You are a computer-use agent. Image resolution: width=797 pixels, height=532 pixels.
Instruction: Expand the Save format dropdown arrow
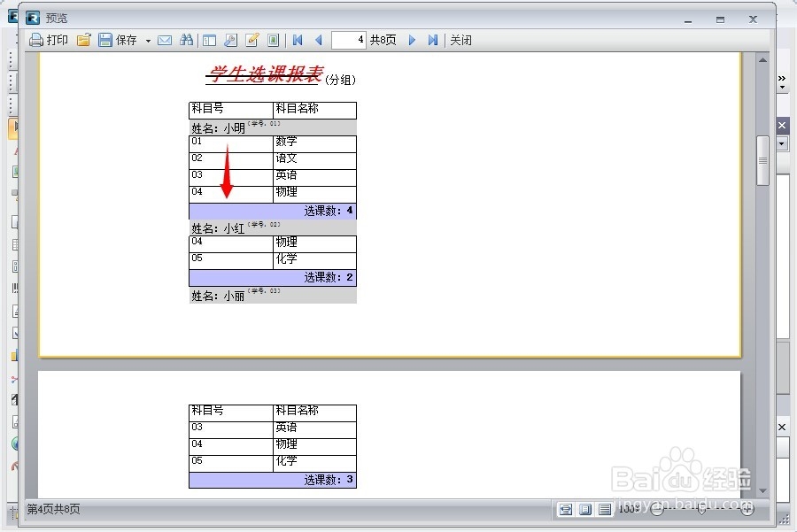pyautogui.click(x=148, y=41)
